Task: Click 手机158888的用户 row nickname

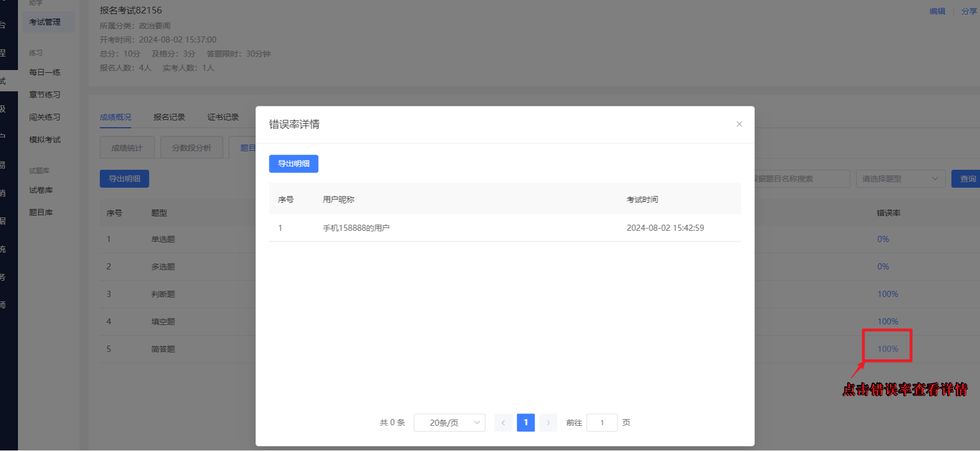Action: [356, 228]
